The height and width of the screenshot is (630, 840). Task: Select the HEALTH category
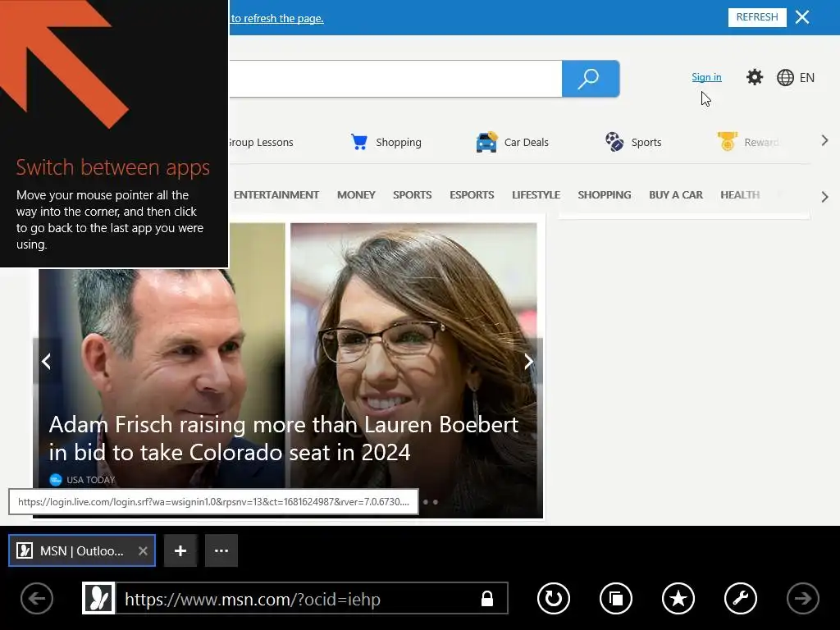pyautogui.click(x=740, y=195)
